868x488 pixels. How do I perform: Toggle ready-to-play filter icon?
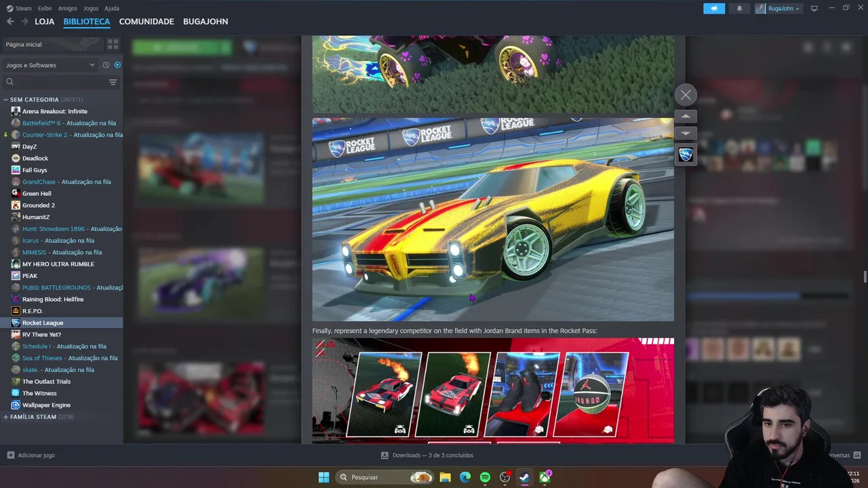[x=117, y=65]
